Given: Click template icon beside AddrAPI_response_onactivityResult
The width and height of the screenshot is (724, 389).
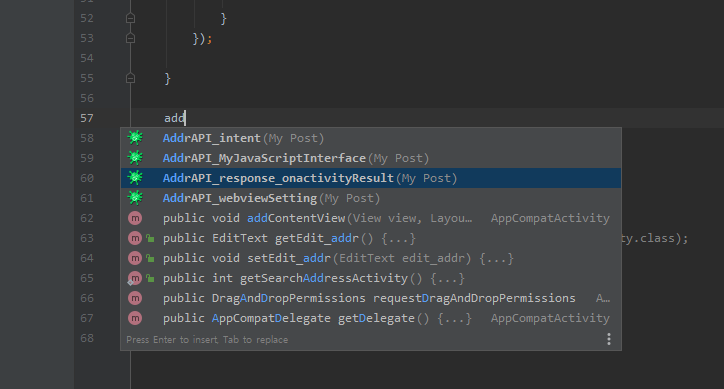Looking at the screenshot, I should click(x=135, y=177).
